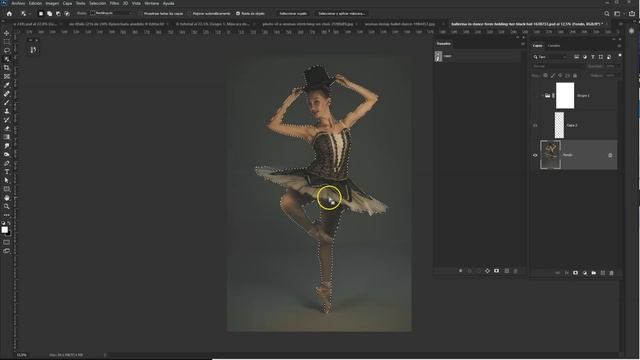Open the blending mode Normal dropdown
Screen dimensions: 640x360
[558, 66]
